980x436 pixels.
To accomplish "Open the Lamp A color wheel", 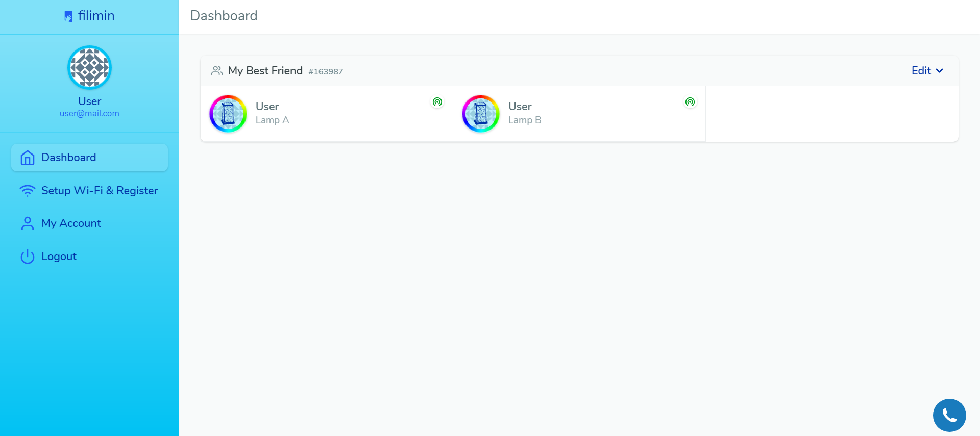I will click(x=228, y=114).
